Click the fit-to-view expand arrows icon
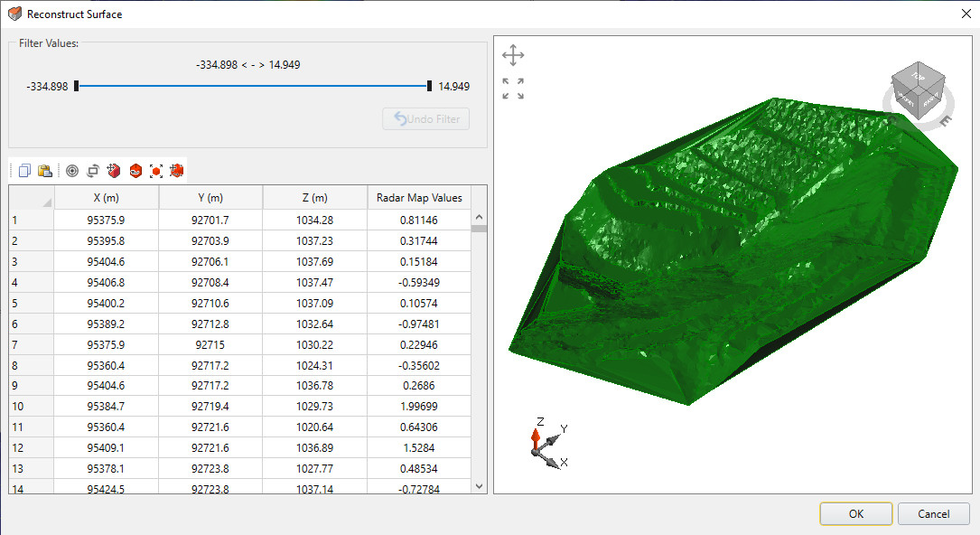 (513, 89)
